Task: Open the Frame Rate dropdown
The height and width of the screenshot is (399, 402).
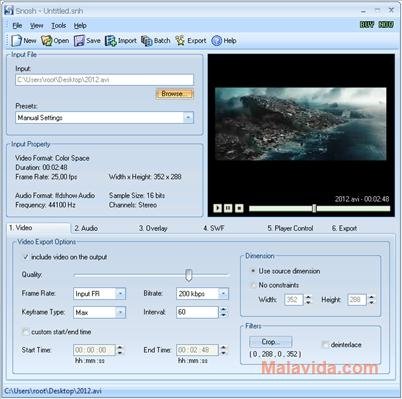Action: (120, 294)
